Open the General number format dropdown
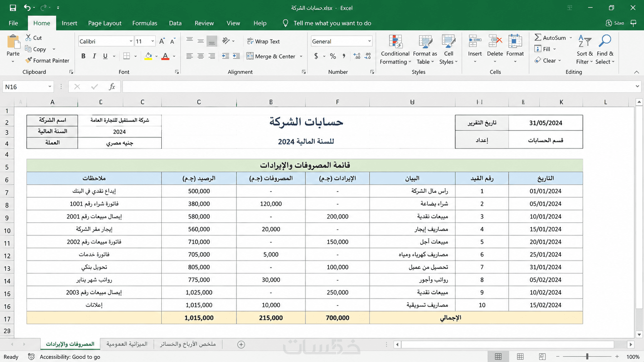This screenshot has width=644, height=362. pyautogui.click(x=369, y=42)
